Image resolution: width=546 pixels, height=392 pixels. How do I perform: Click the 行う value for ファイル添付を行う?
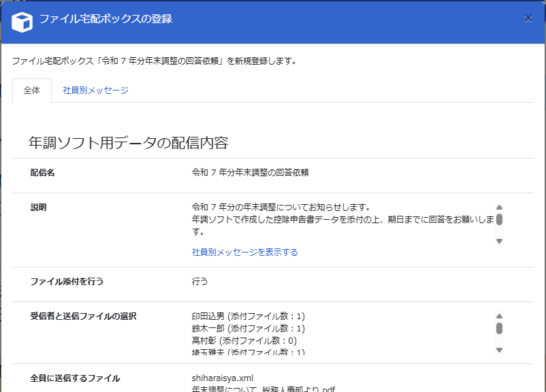200,281
